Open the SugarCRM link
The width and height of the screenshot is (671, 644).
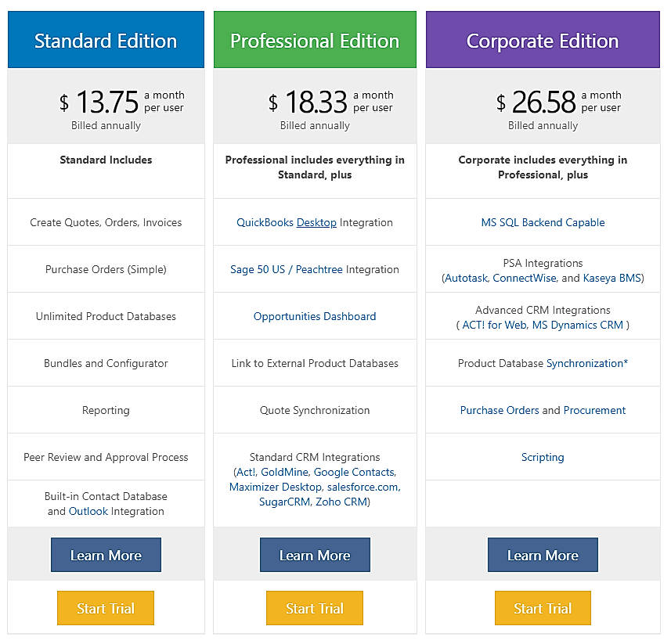[x=284, y=502]
